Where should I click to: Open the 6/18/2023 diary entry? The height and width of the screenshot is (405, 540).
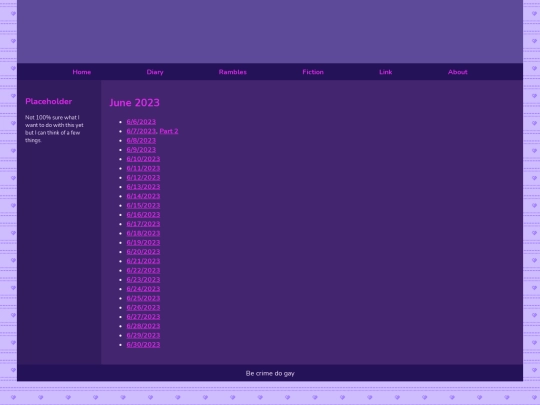(x=143, y=233)
